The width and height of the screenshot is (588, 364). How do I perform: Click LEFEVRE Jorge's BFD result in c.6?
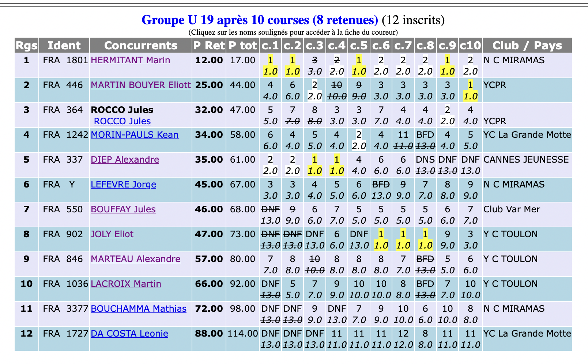381,184
